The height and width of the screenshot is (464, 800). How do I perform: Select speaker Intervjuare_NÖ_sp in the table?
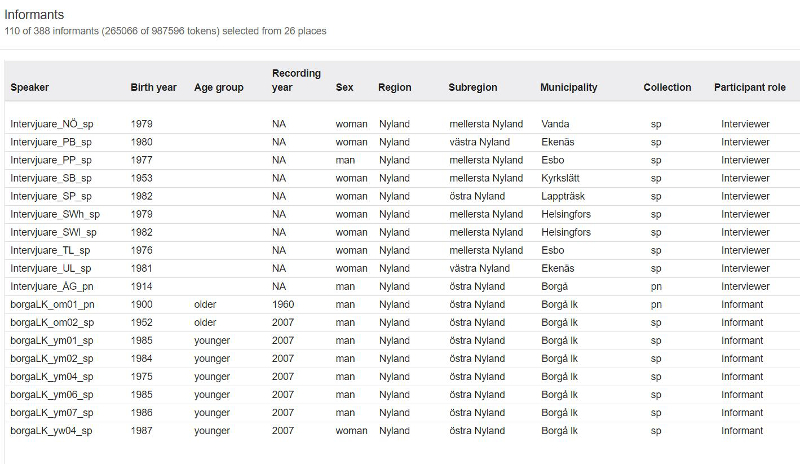click(52, 124)
